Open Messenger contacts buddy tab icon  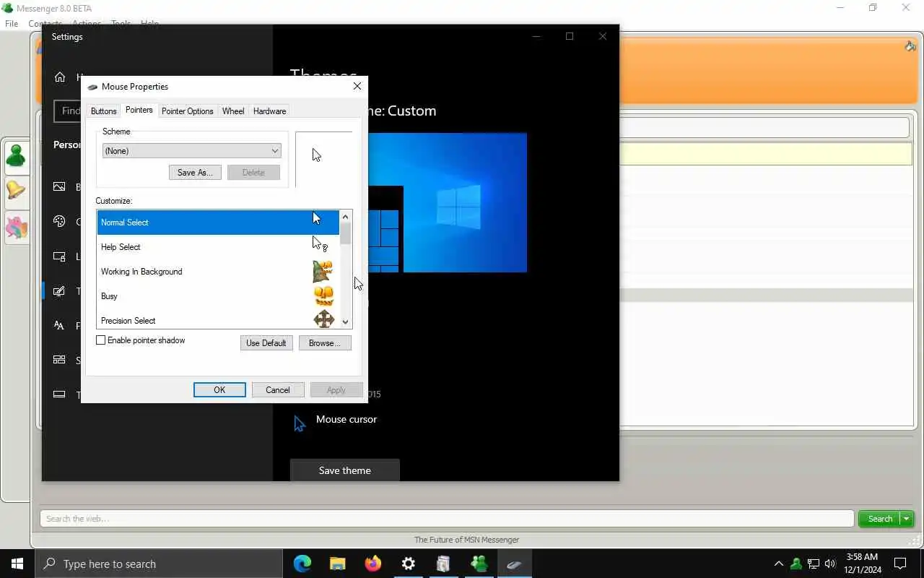[16, 156]
